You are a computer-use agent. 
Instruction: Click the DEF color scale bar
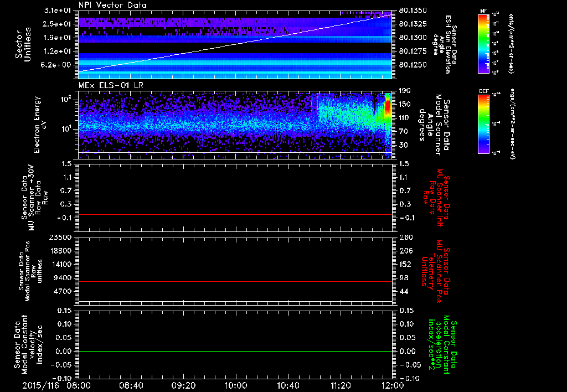pyautogui.click(x=484, y=123)
